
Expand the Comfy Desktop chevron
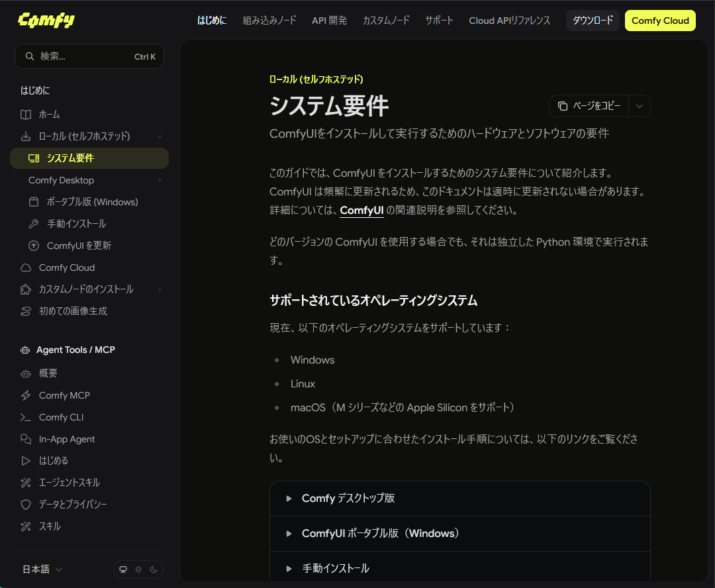click(x=160, y=180)
